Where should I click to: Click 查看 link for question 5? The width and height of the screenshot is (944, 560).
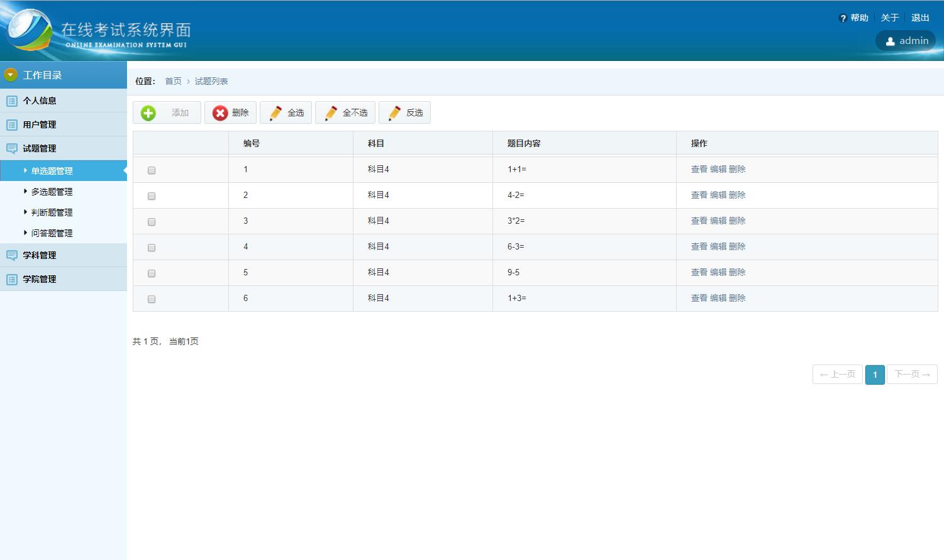point(699,273)
